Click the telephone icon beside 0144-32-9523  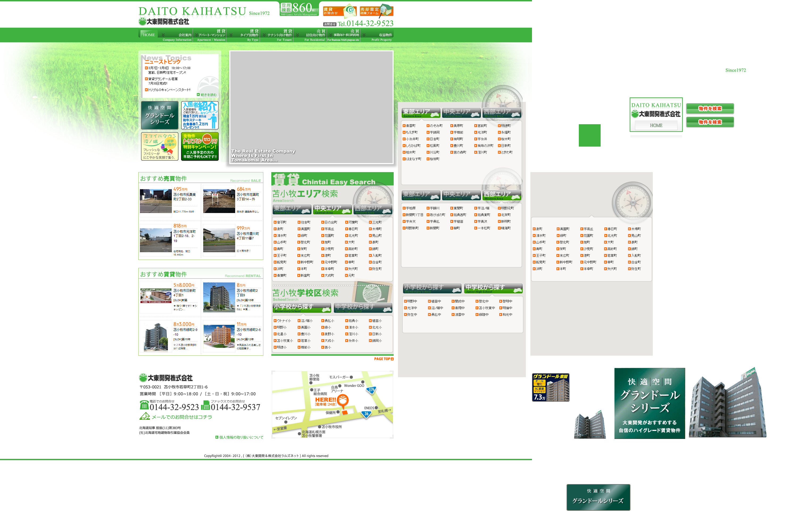144,405
